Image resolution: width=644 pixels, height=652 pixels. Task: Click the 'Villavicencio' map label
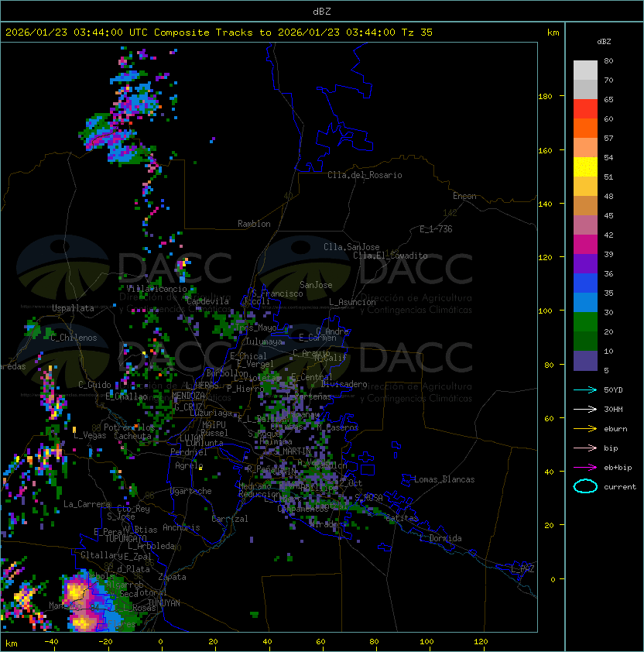(156, 289)
